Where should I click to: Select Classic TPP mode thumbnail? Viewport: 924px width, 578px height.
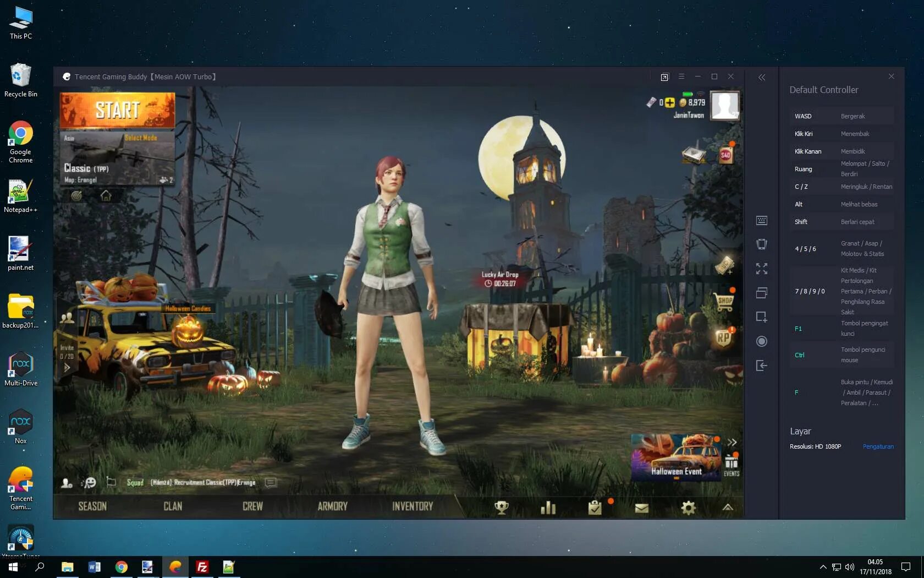click(x=117, y=160)
